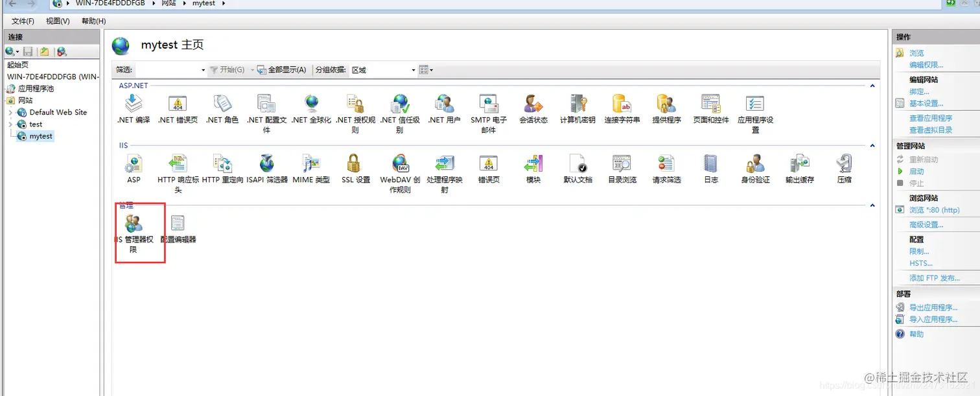Open the 提供程序 feature
The width and height of the screenshot is (980, 396).
coord(666,110)
